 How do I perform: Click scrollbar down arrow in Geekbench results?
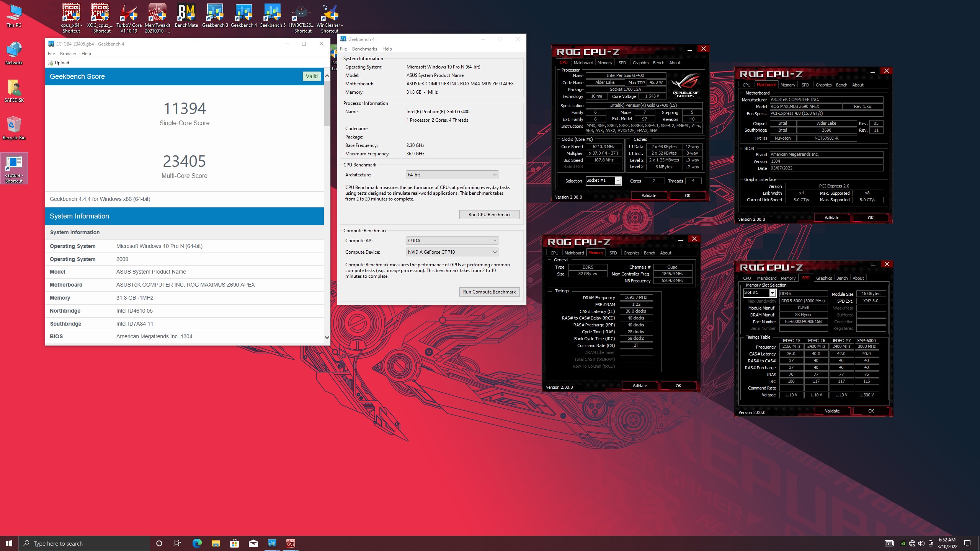coord(327,337)
